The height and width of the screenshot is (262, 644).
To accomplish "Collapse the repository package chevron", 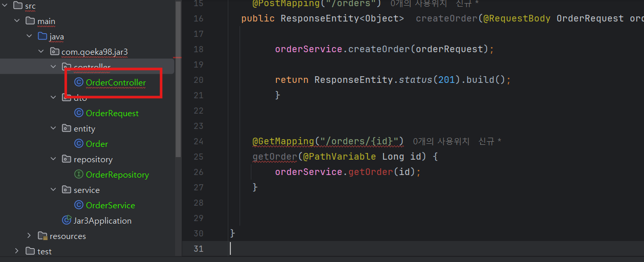I will (x=54, y=159).
